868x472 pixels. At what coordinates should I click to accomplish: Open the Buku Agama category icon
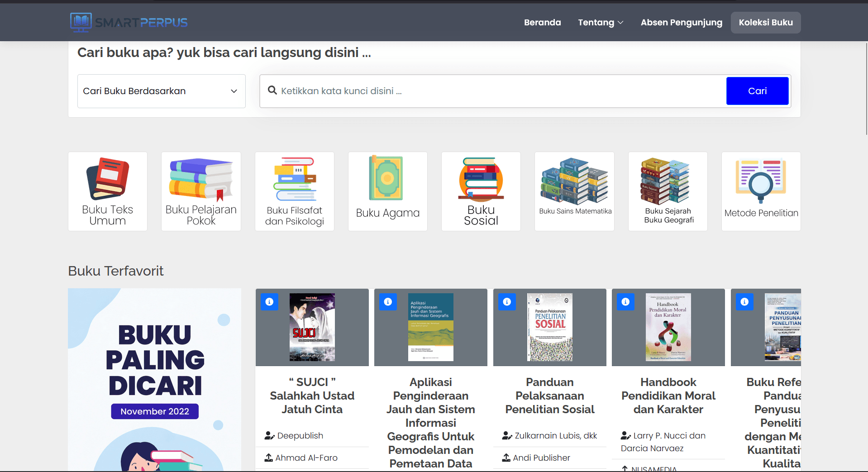[388, 191]
